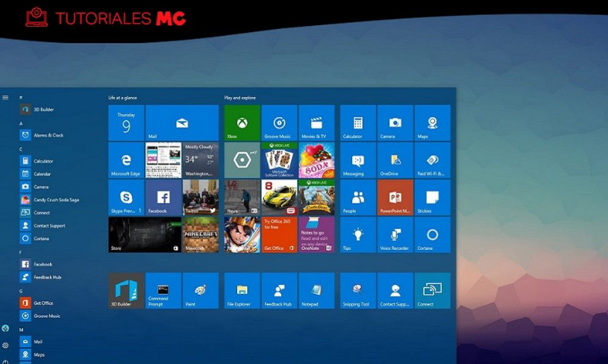Launch the Movies & TV tile
Image resolution: width=608 pixels, height=364 pixels.
pos(316,123)
